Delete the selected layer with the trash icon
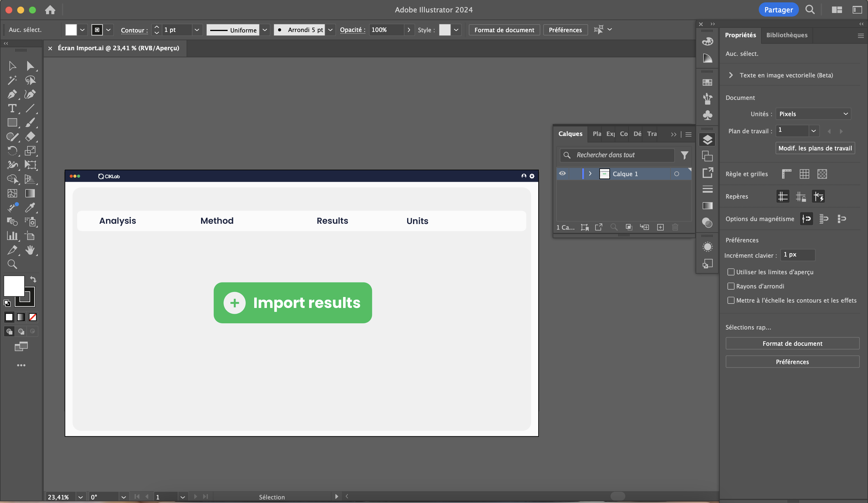 tap(675, 227)
